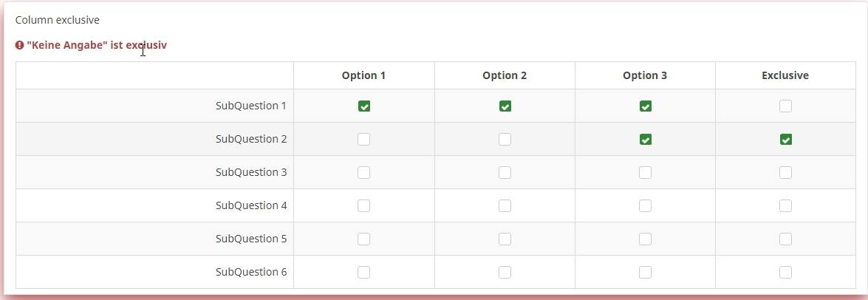This screenshot has width=868, height=300.
Task: Check Option 1 for SubQuestion 4
Action: coord(364,205)
